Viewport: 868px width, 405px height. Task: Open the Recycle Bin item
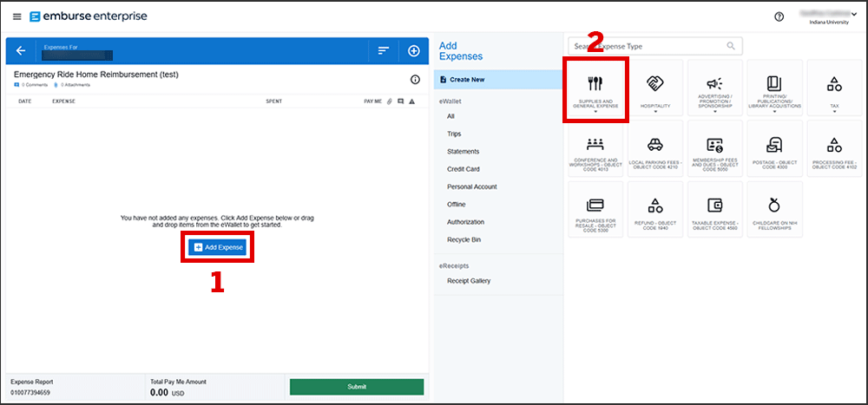click(x=464, y=238)
